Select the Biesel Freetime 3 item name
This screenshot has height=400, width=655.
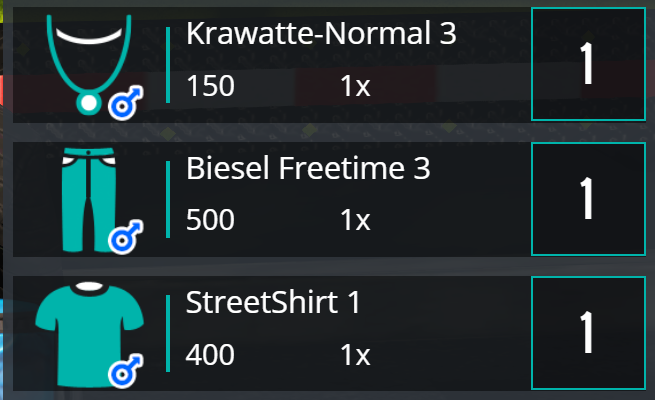click(308, 168)
